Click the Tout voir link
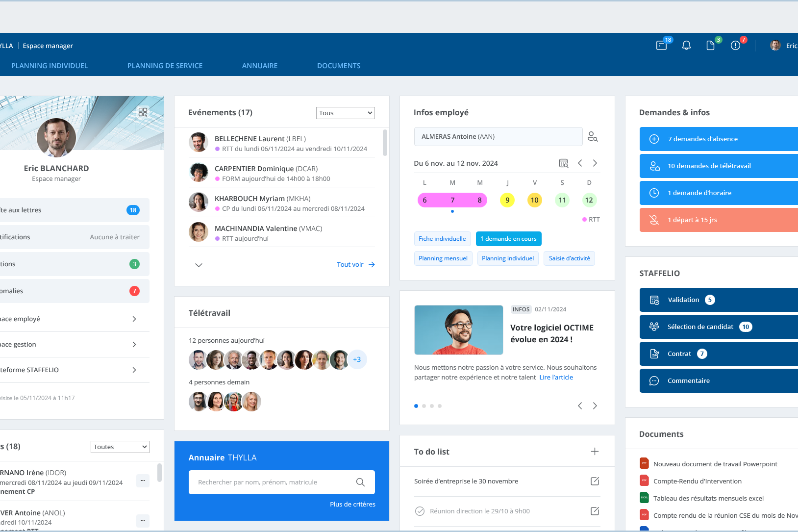This screenshot has height=532, width=798. (x=355, y=264)
